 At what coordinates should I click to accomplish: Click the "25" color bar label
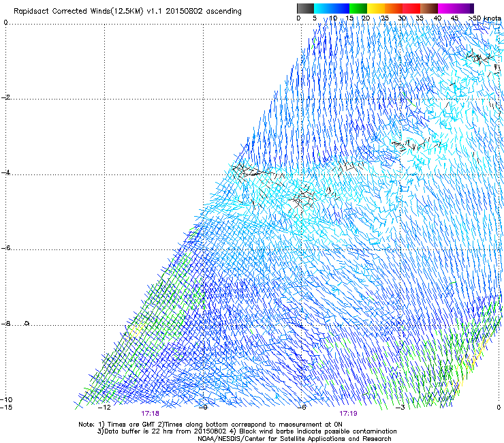pyautogui.click(x=385, y=18)
